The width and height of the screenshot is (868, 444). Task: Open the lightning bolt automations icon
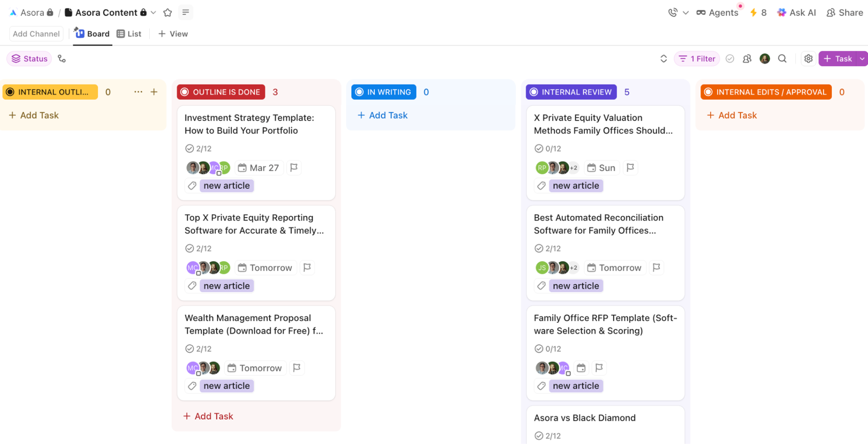click(x=754, y=12)
